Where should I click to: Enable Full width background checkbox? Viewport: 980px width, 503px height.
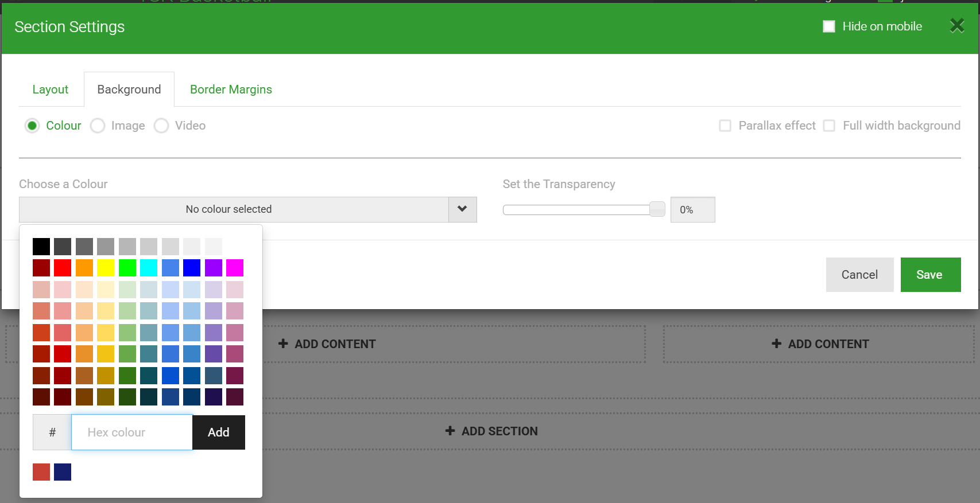(829, 126)
